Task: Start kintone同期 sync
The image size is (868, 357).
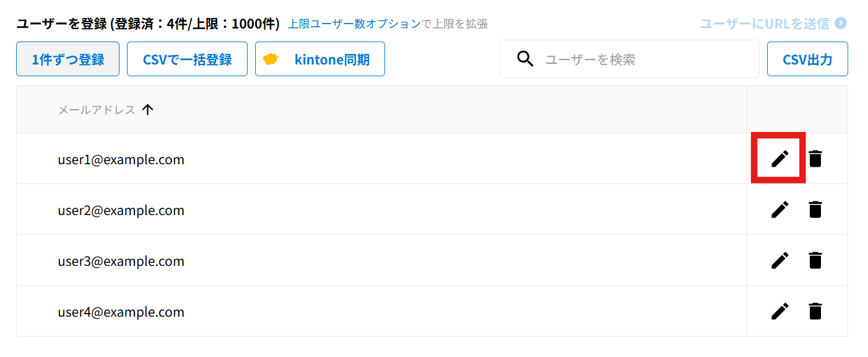Action: tap(320, 59)
